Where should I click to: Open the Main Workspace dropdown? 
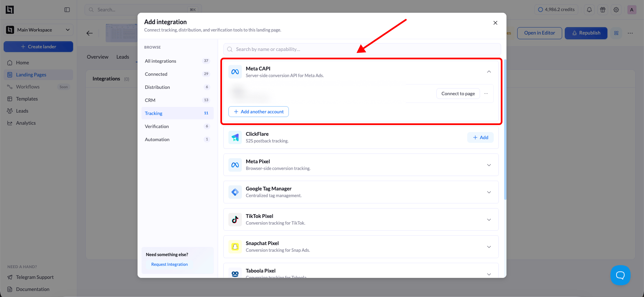coord(38,30)
